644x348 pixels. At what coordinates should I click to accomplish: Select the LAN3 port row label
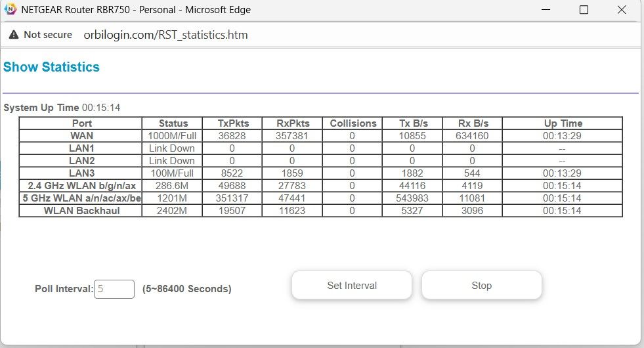point(81,173)
